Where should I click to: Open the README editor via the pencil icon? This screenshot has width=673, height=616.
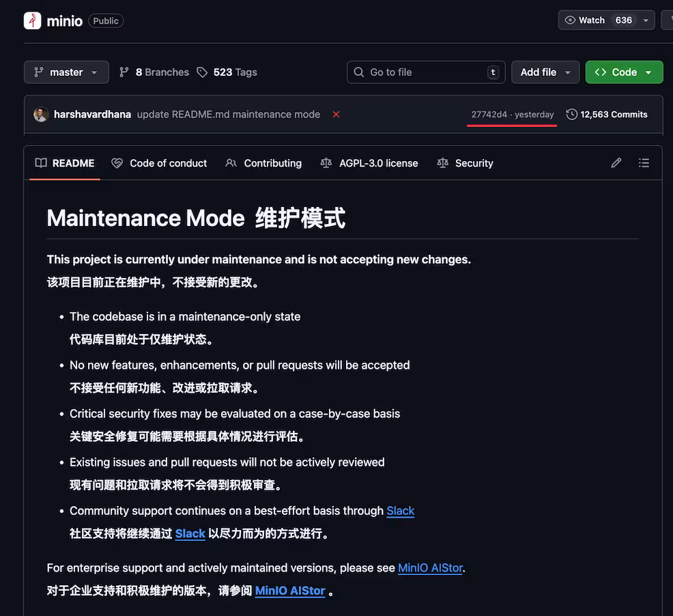(616, 163)
